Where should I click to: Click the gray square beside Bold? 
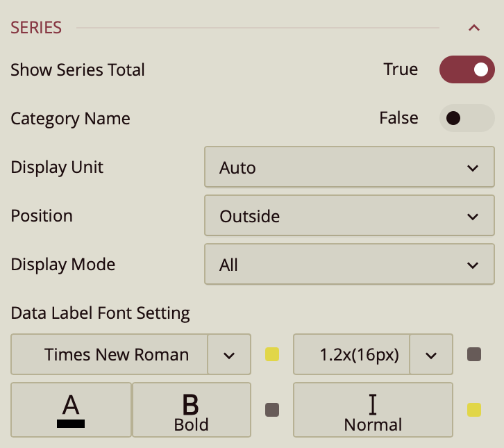[272, 410]
